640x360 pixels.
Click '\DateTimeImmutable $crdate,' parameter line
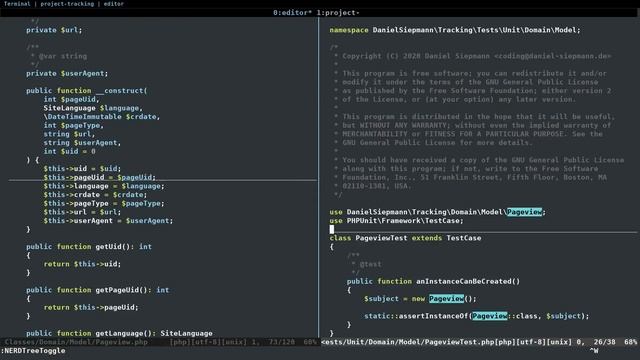coord(102,117)
